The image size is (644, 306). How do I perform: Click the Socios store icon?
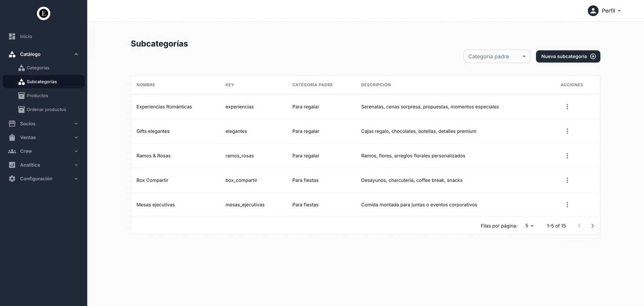tap(12, 123)
